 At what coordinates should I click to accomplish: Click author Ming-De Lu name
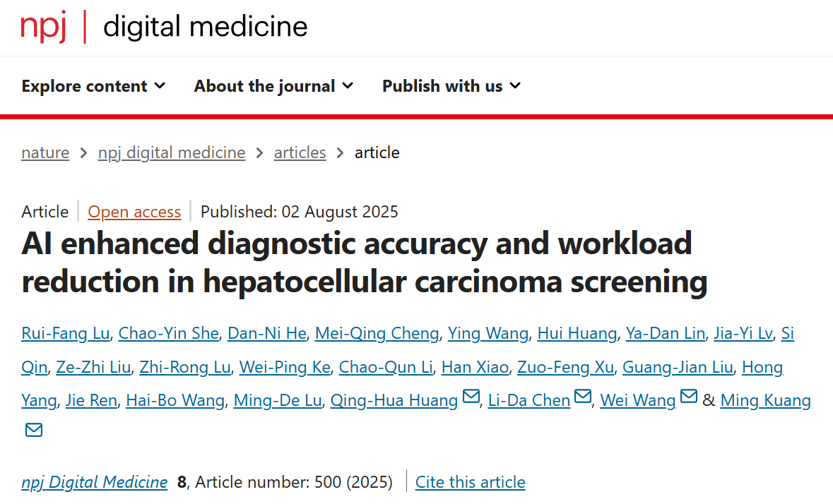[x=278, y=400]
